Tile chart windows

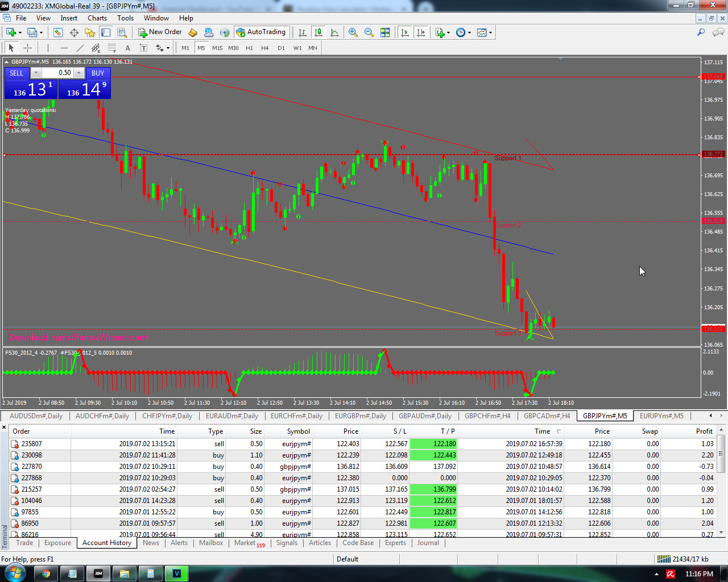click(x=385, y=32)
